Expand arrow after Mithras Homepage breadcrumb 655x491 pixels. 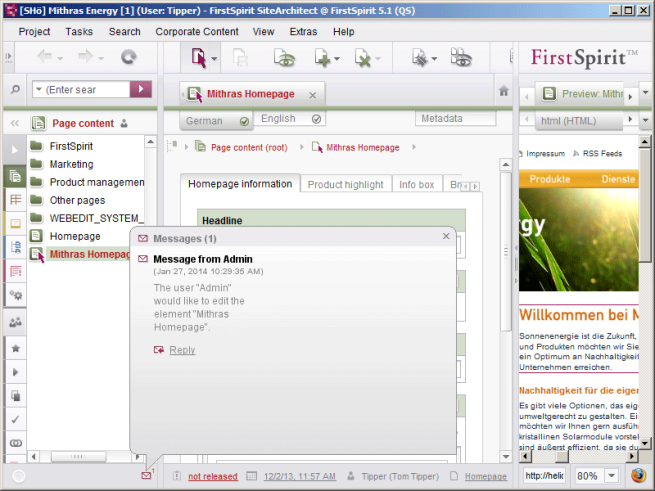point(414,147)
